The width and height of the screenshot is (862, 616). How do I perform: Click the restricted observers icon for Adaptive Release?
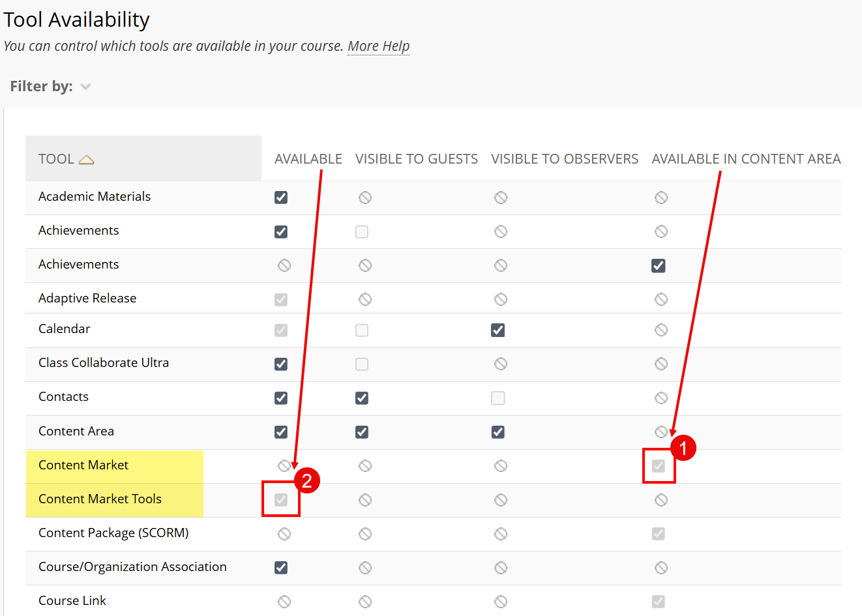click(x=500, y=299)
